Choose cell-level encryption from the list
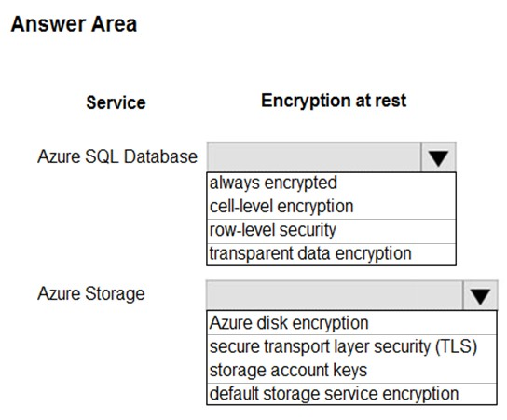Viewport: 507px width, 420px height. (331, 208)
